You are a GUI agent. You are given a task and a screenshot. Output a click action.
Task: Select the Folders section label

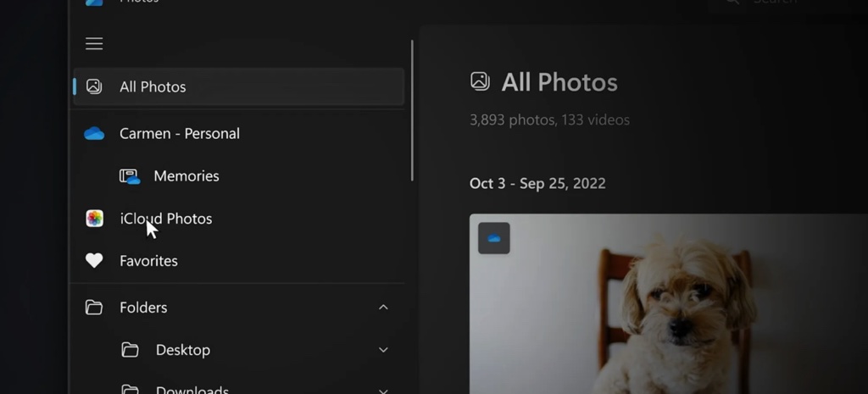tap(143, 308)
